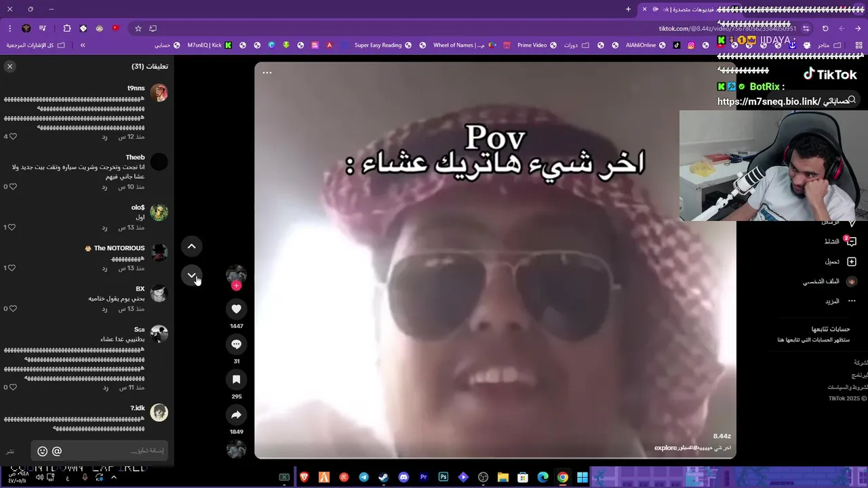Open the media controls icon in Chrome toolbar

click(x=42, y=28)
